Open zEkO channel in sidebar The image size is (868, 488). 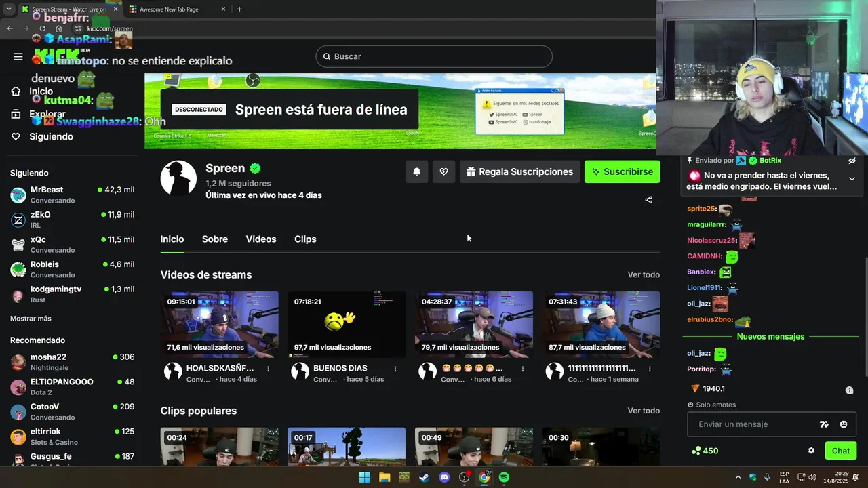click(x=72, y=220)
